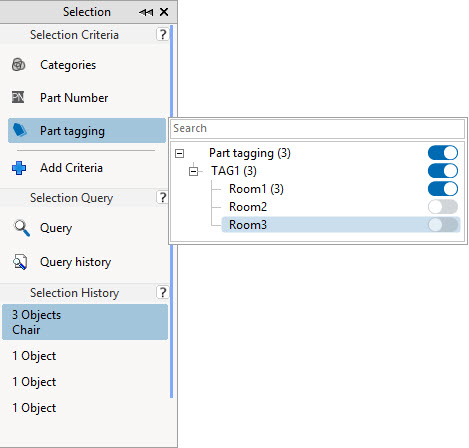Close the Selection panel

pyautogui.click(x=164, y=12)
